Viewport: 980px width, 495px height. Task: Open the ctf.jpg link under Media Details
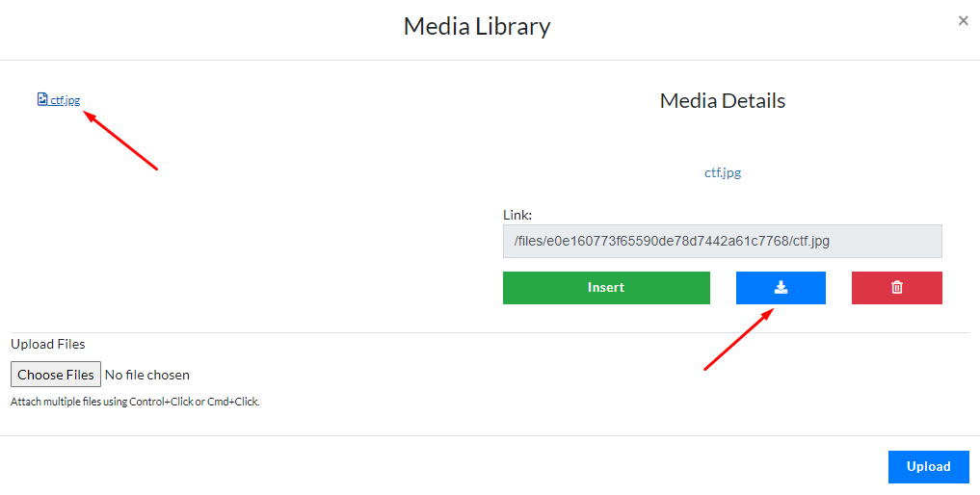pos(722,173)
